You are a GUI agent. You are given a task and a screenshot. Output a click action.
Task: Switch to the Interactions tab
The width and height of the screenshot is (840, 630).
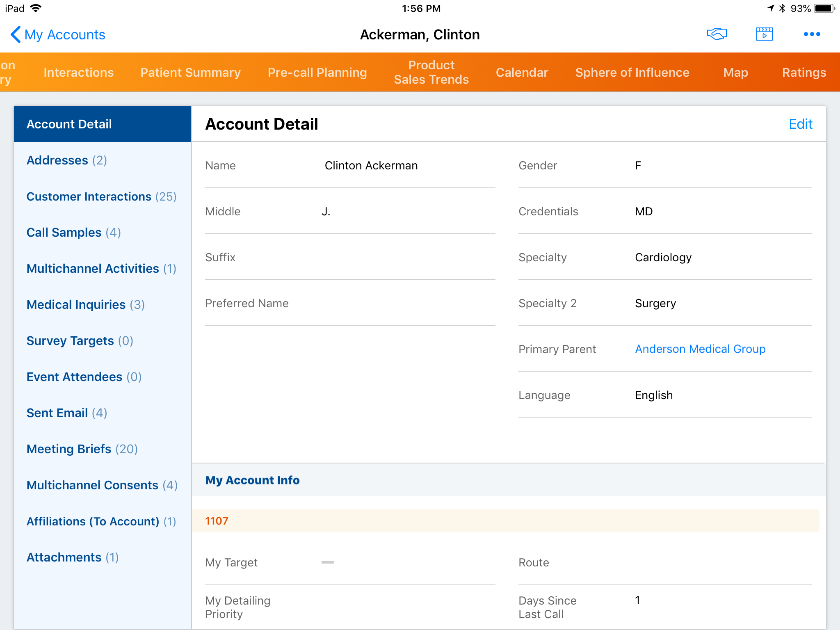[x=78, y=73]
